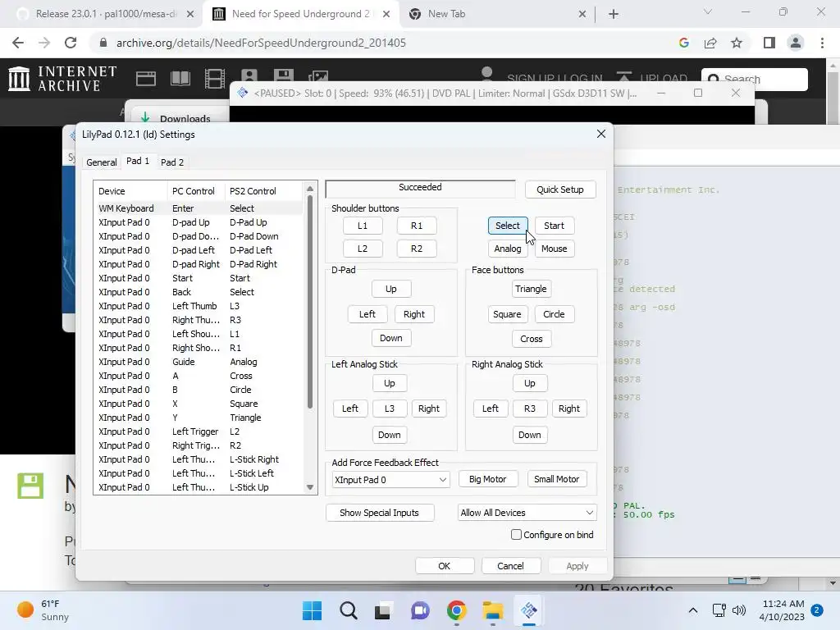Open the Chrome profile avatar
The image size is (840, 630).
[796, 43]
